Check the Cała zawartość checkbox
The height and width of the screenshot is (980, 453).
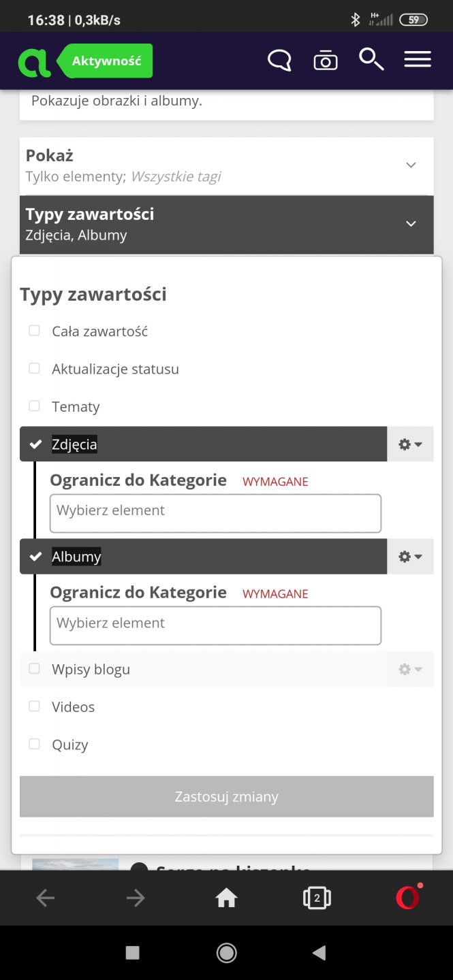(35, 331)
